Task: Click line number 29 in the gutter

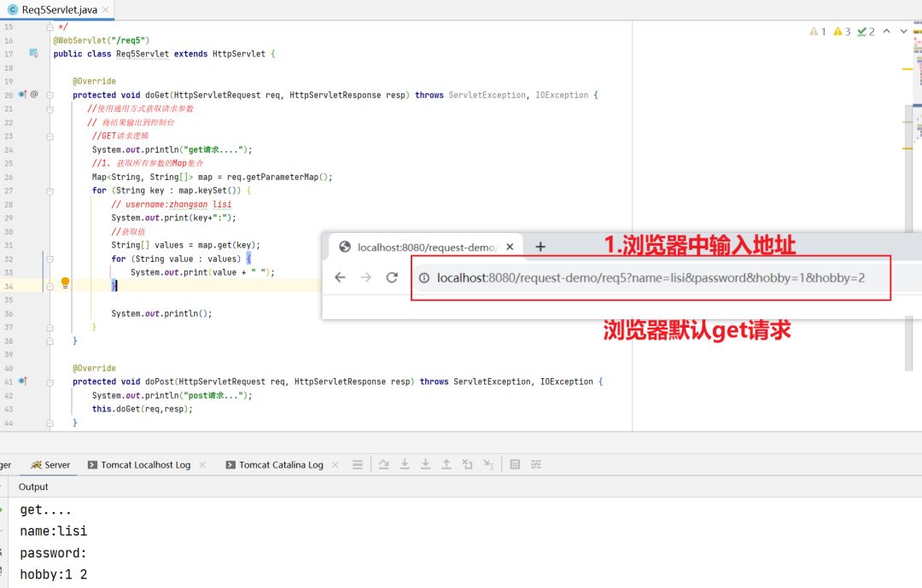Action: tap(9, 218)
